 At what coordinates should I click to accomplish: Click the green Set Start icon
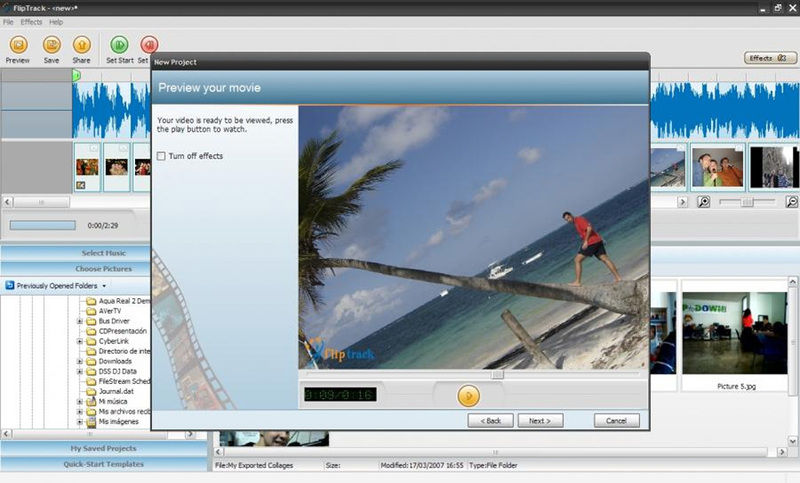pos(119,45)
